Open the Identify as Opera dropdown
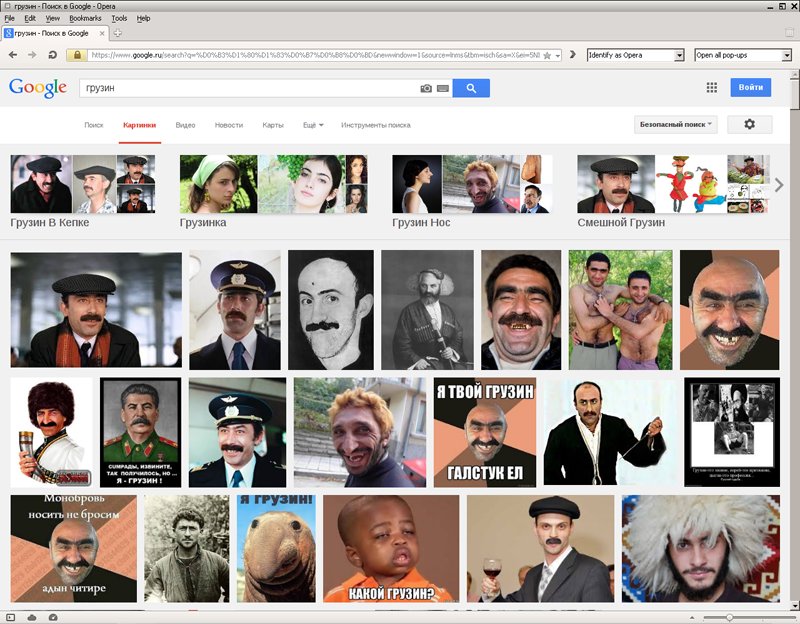 [635, 55]
